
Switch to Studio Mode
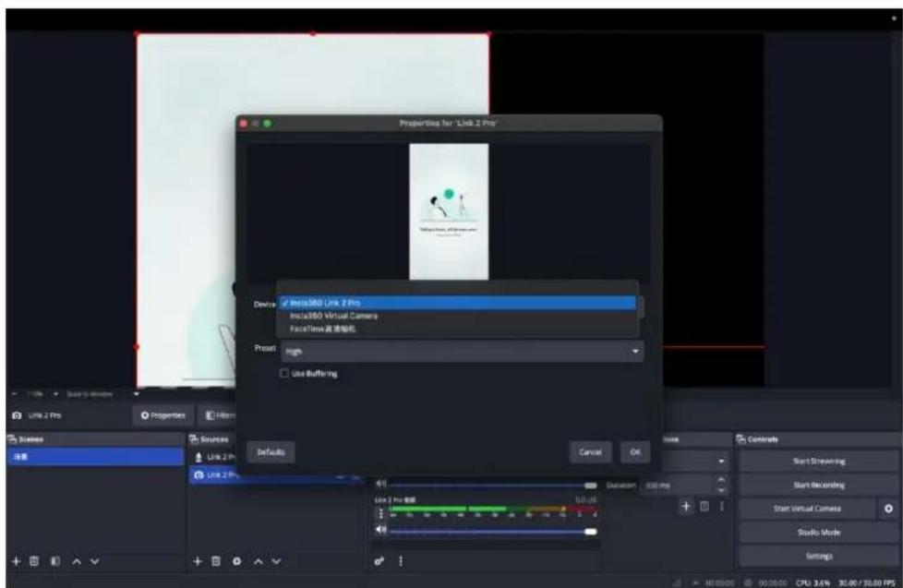819,532
